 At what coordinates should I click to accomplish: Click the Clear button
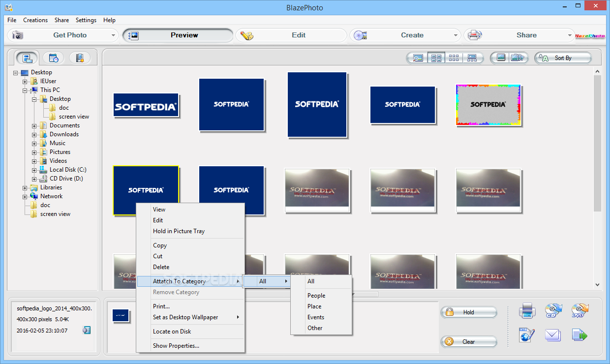tap(469, 341)
